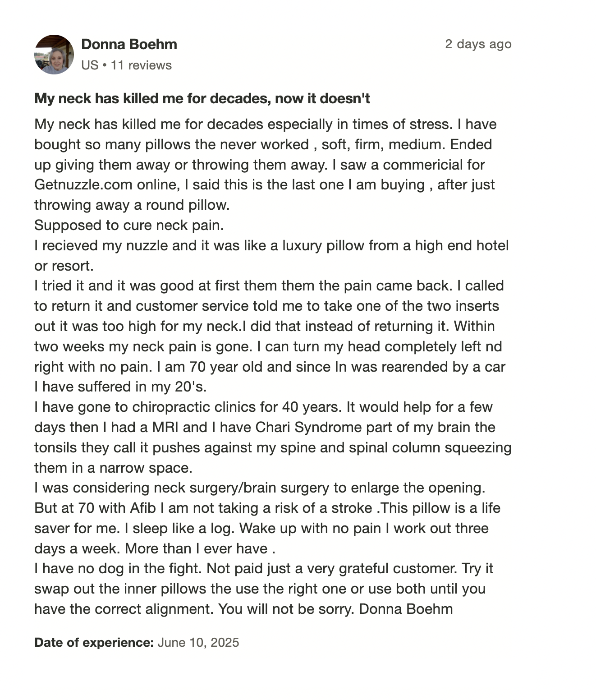Click the "Date of experience:" label
This screenshot has height=700, width=596.
(x=94, y=642)
